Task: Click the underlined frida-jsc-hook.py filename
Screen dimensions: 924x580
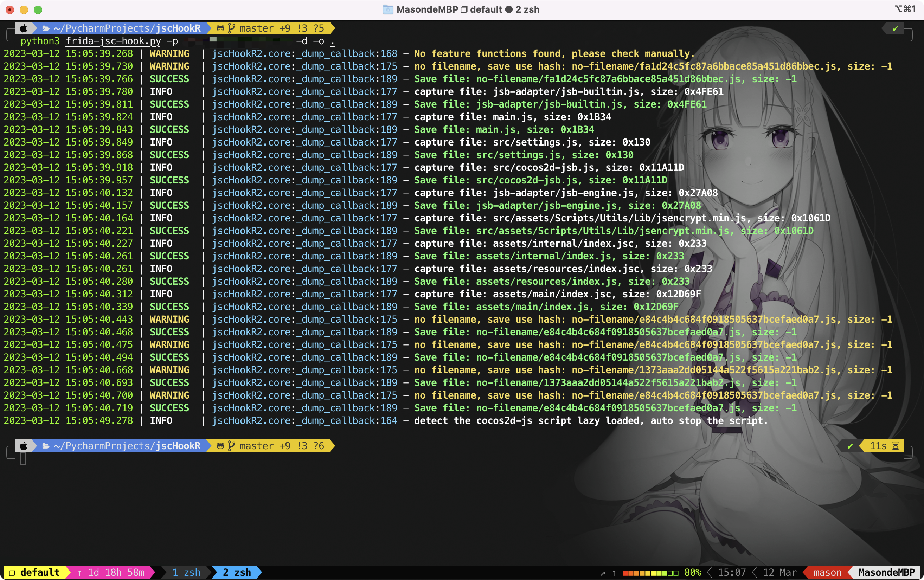Action: click(x=113, y=41)
